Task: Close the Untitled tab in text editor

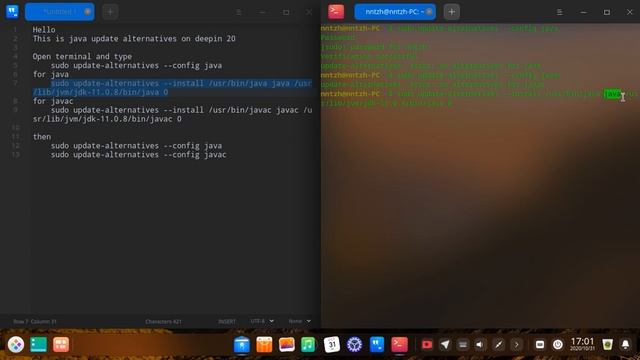Action: pos(88,11)
